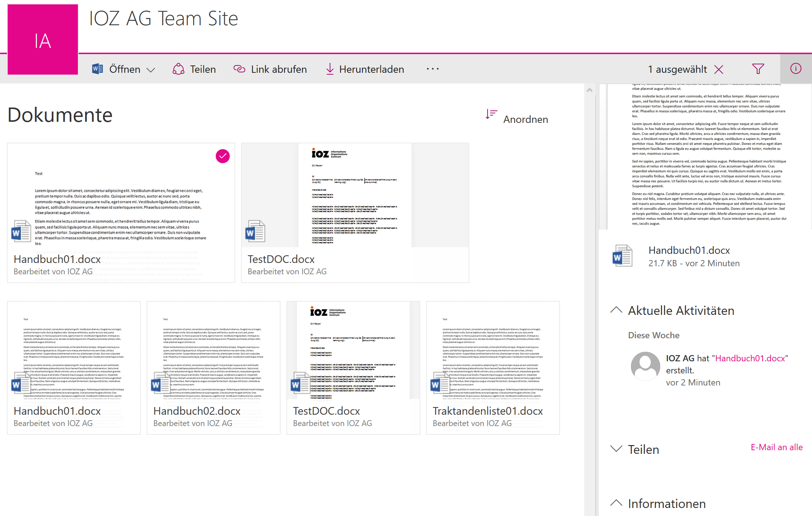Select the small Handbuch01.docx tile in bottom row

[x=74, y=368]
